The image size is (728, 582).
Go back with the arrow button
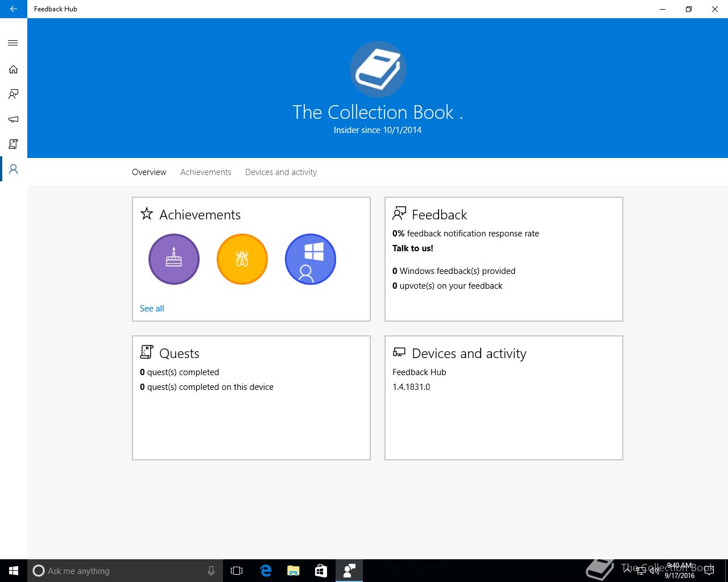13,9
